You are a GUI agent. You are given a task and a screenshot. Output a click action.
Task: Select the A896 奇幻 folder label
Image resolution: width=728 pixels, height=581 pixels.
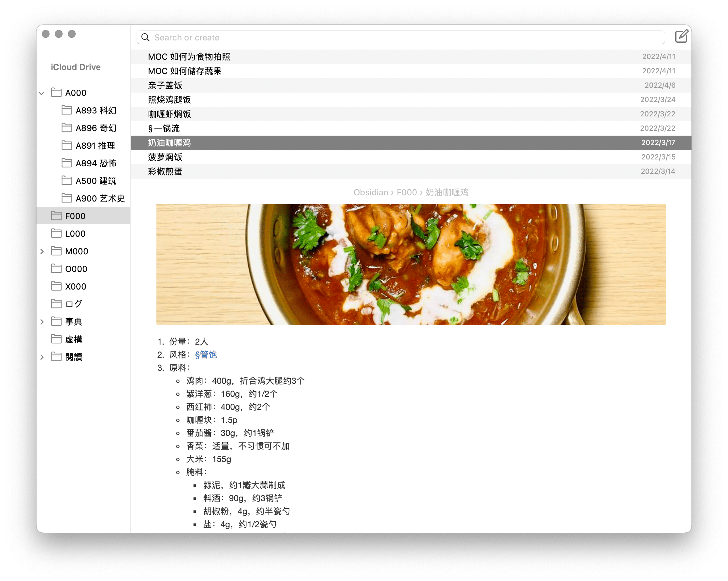pyautogui.click(x=96, y=128)
